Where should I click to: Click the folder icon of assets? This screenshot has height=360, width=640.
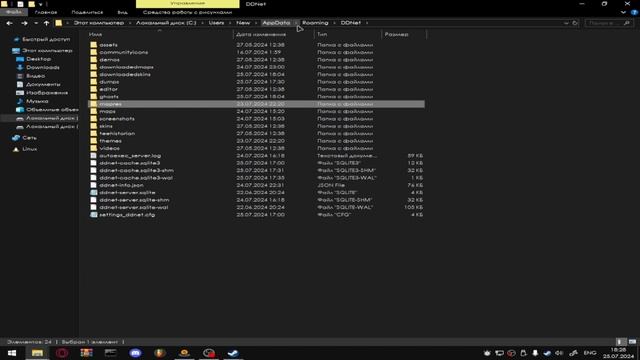point(93,45)
